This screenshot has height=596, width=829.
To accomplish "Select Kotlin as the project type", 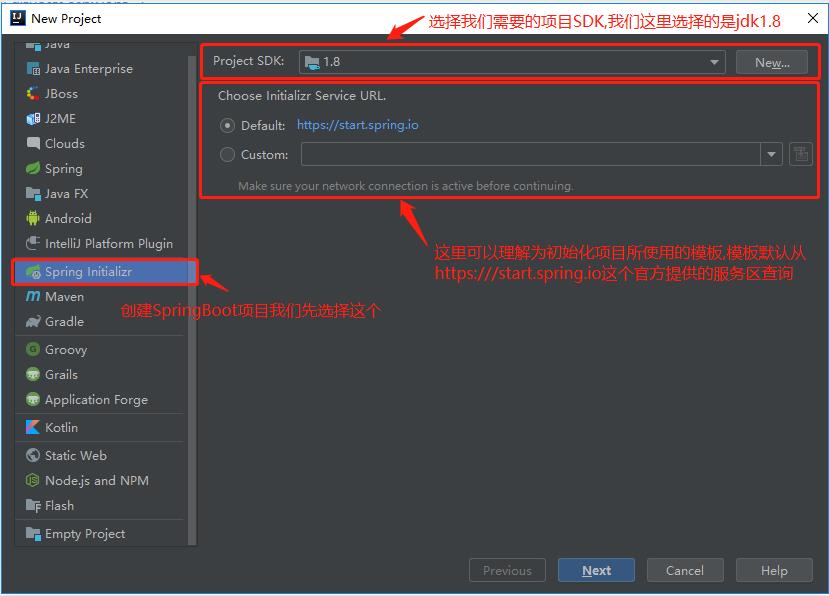I will (61, 427).
